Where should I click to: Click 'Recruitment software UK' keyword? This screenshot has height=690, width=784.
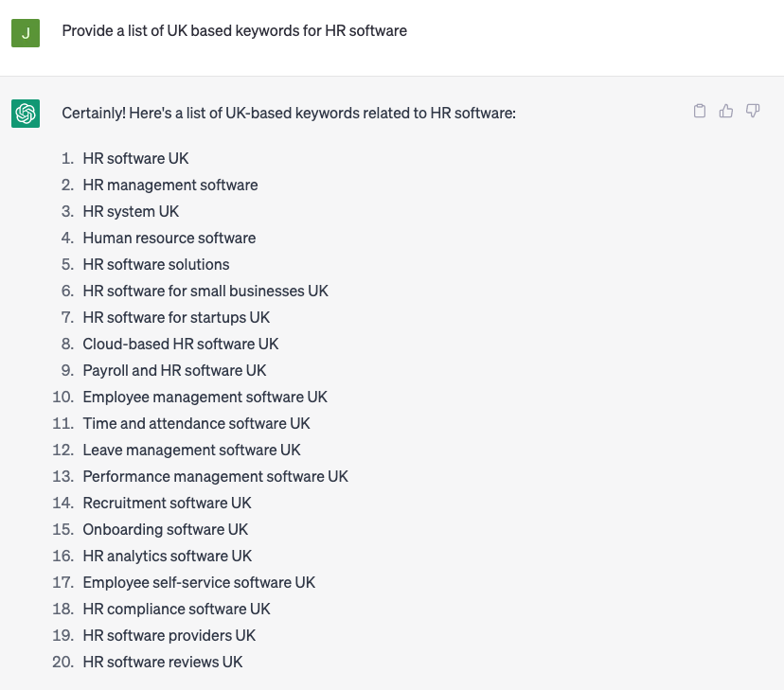(167, 503)
